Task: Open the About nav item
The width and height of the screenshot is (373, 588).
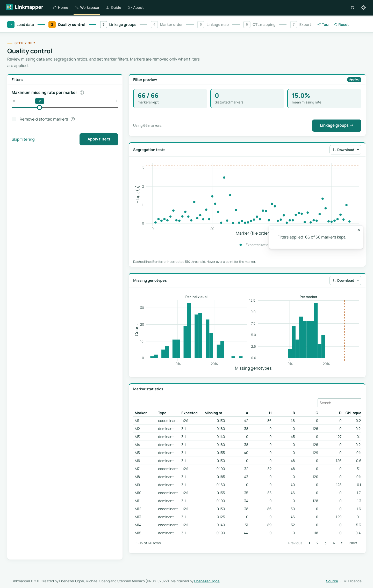Action: tap(136, 8)
